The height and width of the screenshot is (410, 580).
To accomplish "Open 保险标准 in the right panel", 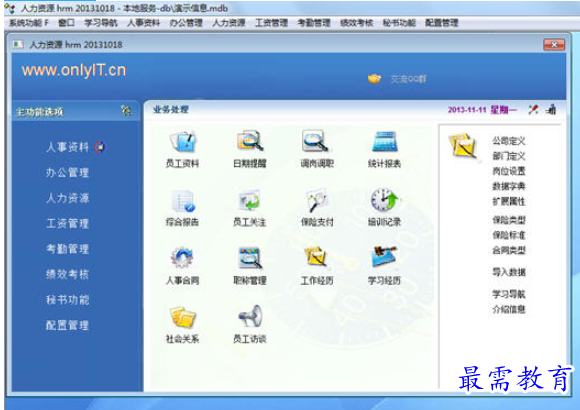I will [x=509, y=235].
